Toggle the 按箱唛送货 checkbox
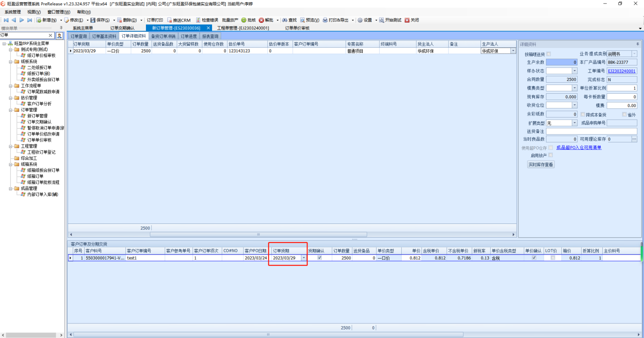 click(548, 54)
